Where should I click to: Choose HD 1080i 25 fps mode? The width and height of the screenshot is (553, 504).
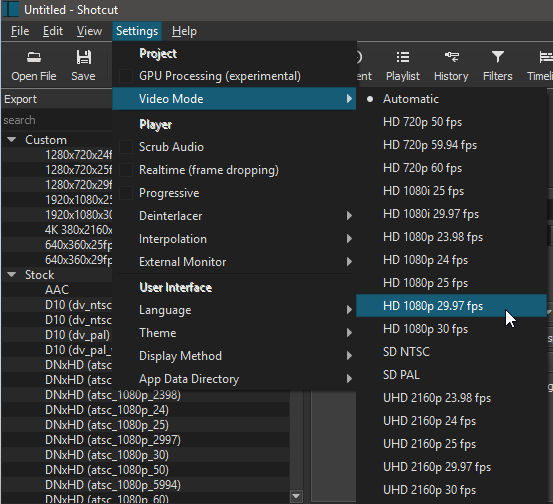(x=451, y=191)
